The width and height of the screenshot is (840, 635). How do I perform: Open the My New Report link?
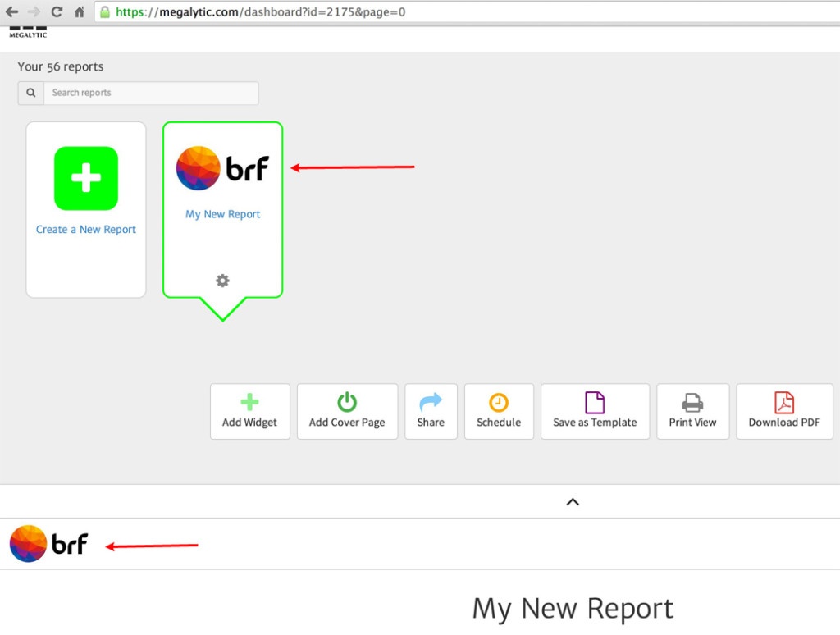(x=222, y=214)
